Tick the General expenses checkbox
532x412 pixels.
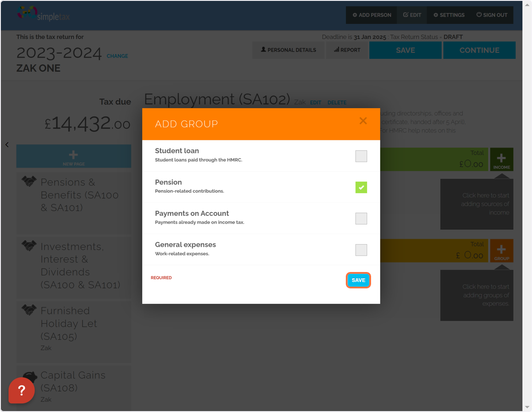(361, 250)
